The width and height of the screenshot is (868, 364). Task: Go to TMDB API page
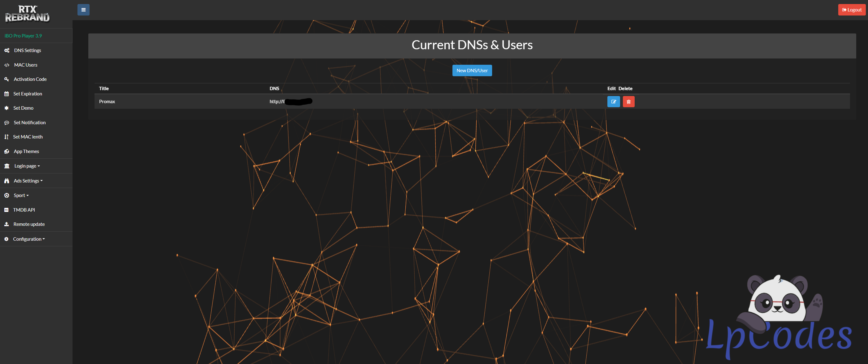(24, 210)
